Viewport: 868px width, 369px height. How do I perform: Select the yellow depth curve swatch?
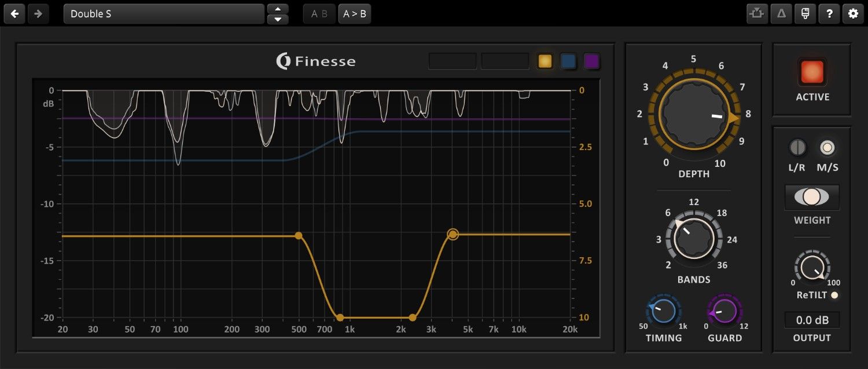[545, 61]
